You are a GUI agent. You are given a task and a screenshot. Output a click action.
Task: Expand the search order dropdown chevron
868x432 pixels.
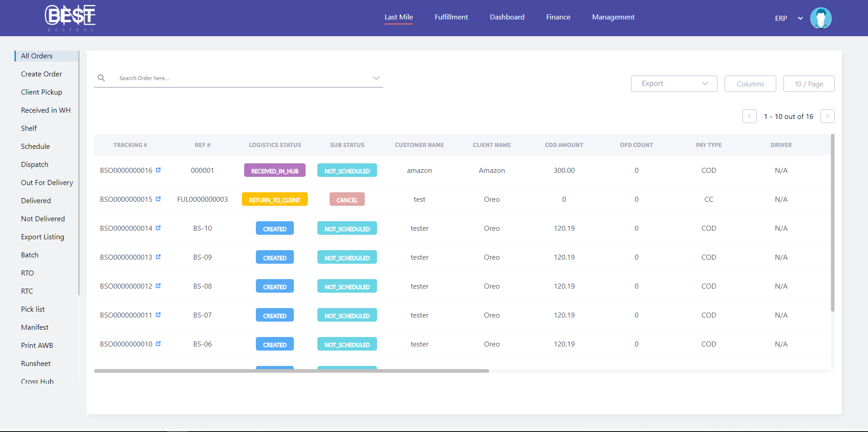[x=376, y=78]
